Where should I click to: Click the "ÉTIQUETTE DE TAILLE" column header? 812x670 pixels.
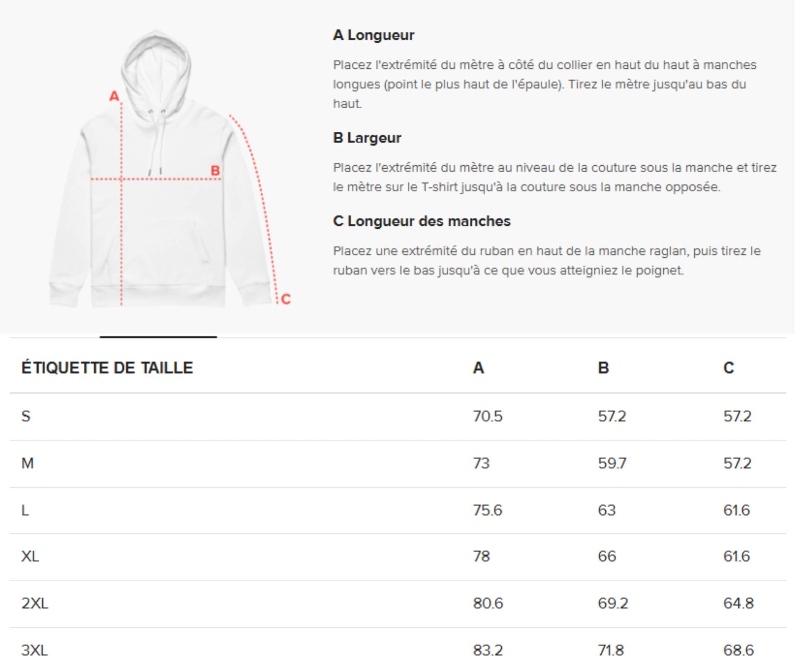(107, 368)
